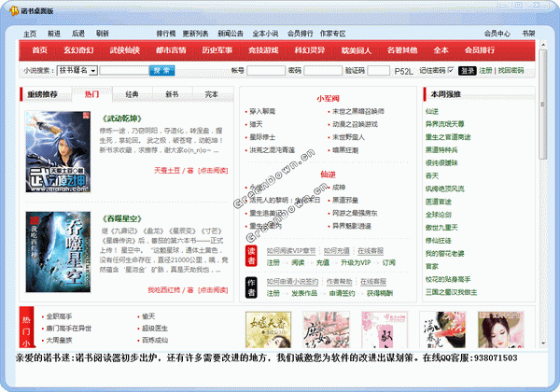This screenshot has width=560, height=392.
Task: Click the vertical scrollbar thumb
Action: pos(543,105)
